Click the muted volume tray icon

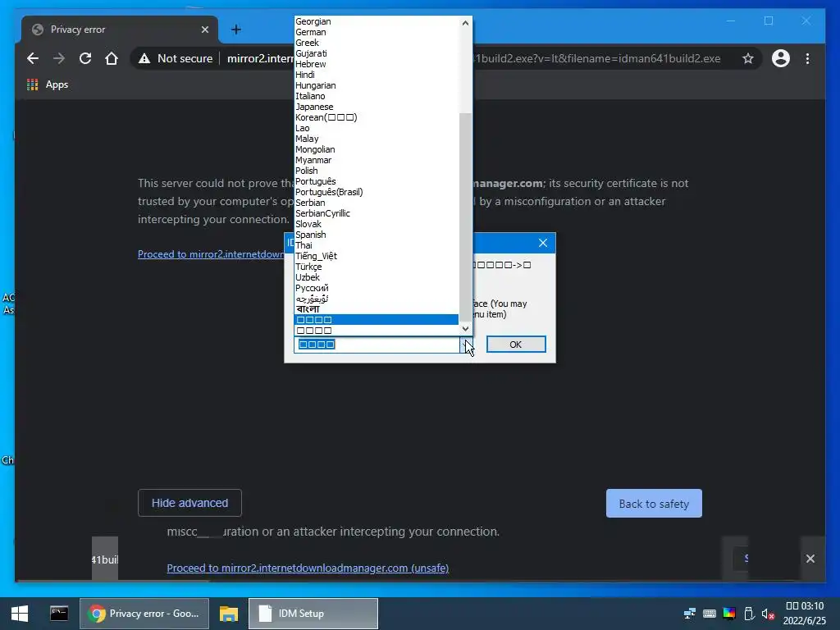[768, 614]
